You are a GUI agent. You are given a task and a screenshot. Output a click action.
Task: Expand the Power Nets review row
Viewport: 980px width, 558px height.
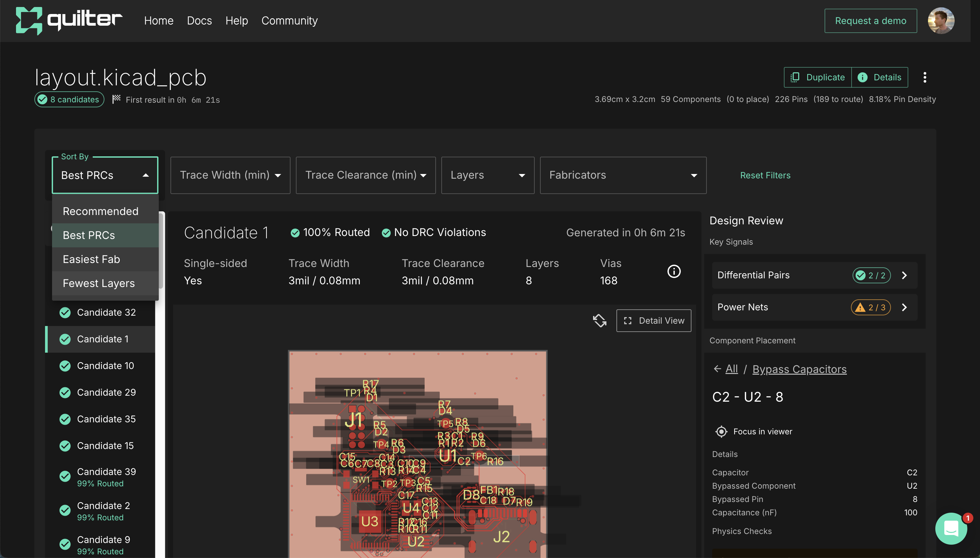(905, 307)
